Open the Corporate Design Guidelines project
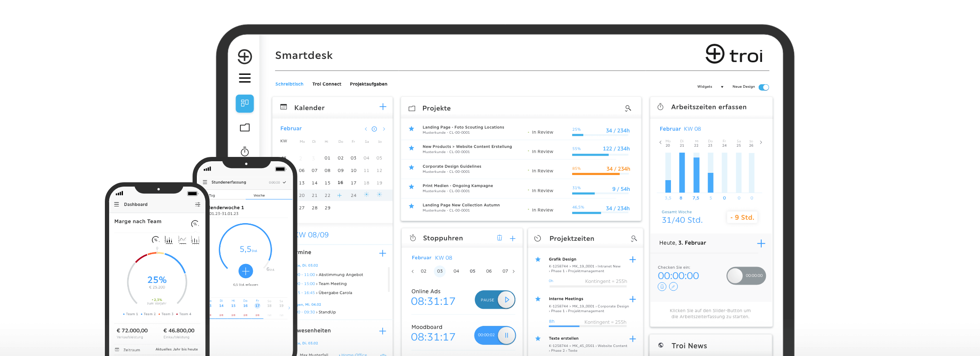This screenshot has height=356, width=980. [451, 166]
